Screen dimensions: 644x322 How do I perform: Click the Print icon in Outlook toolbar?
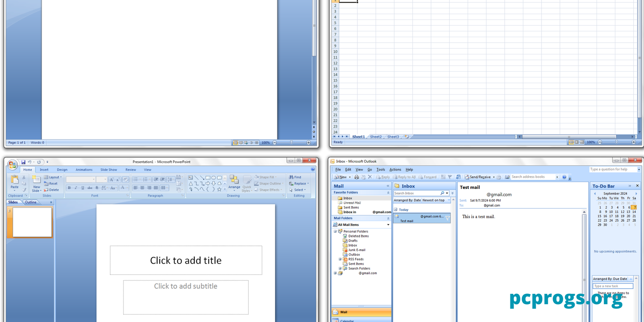pyautogui.click(x=357, y=177)
